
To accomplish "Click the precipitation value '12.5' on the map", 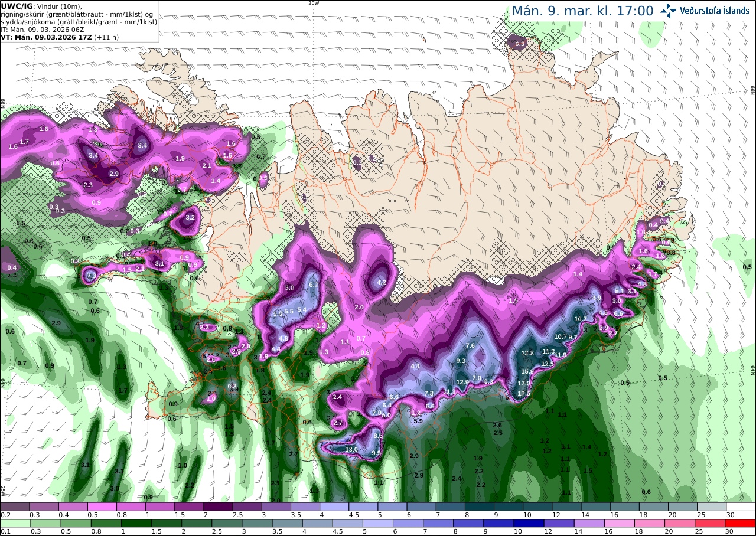I will [x=548, y=364].
